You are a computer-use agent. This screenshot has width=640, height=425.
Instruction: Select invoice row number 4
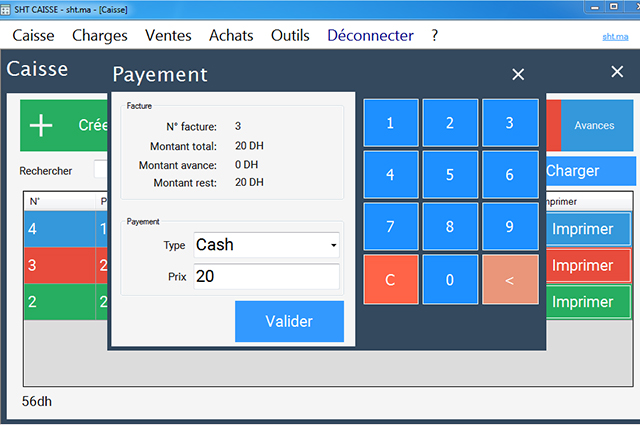pos(66,229)
